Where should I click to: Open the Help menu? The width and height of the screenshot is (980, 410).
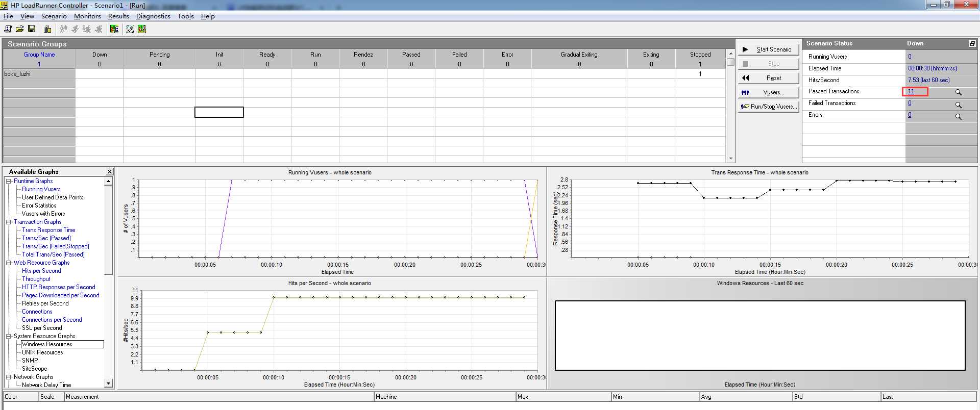(208, 16)
